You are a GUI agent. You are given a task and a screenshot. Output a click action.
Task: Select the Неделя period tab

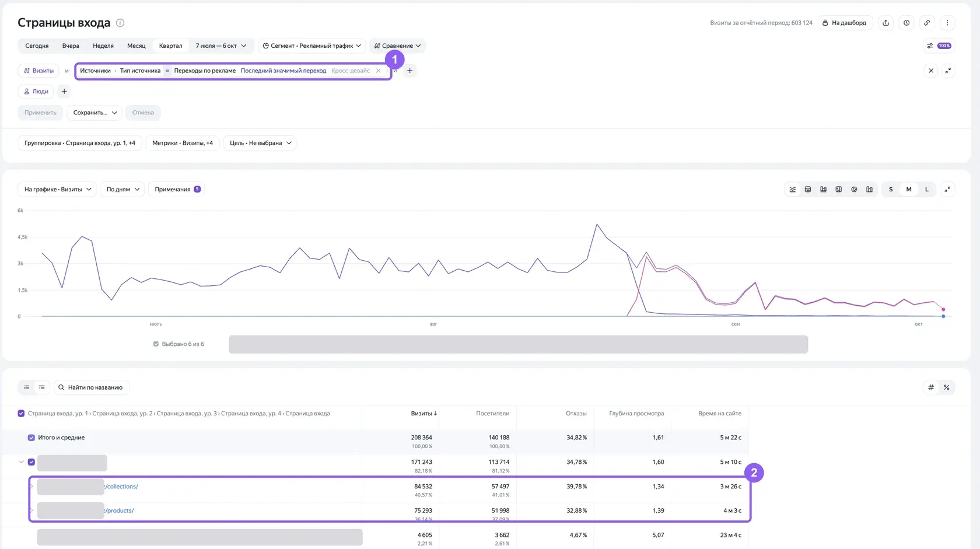103,46
